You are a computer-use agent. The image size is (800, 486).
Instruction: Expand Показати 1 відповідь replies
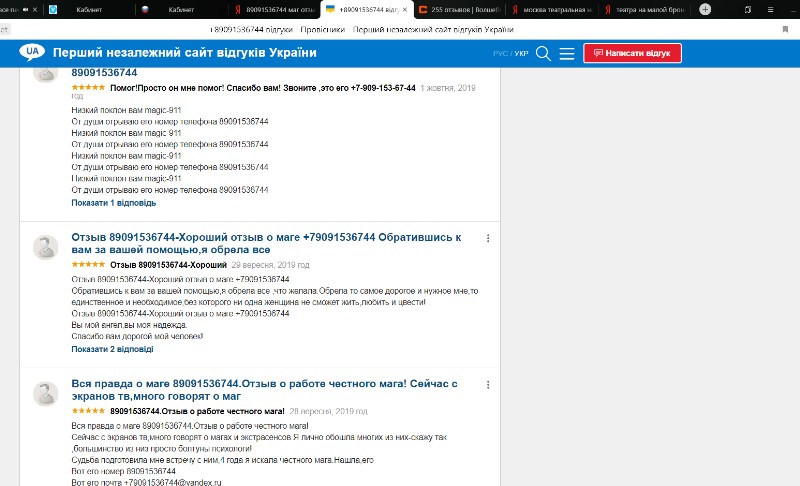click(114, 203)
